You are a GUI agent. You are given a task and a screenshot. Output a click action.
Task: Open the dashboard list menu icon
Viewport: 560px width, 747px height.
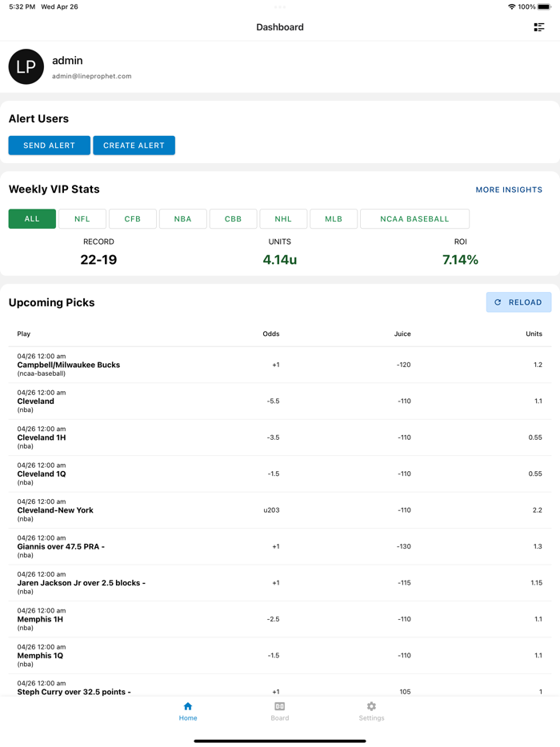click(x=539, y=27)
